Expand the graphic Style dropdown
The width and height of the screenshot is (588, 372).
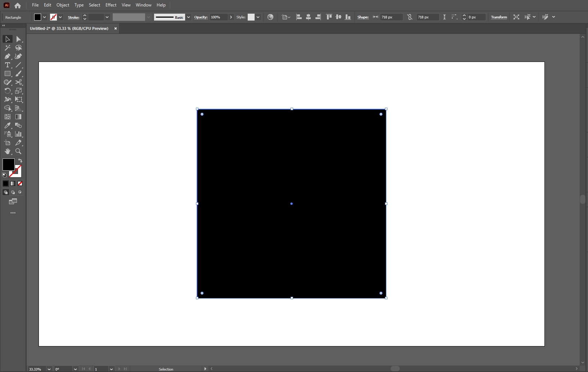[x=258, y=17]
